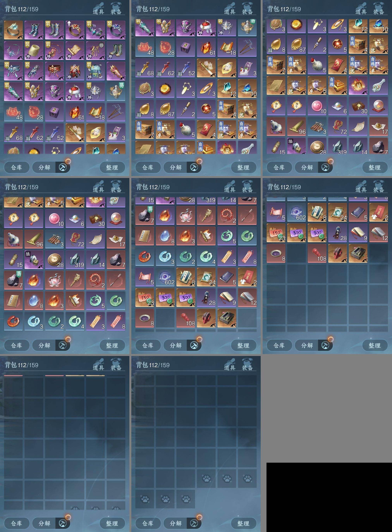Select the red belt equipment item
Image resolution: width=392 pixels, height=532 pixels.
click(54, 71)
